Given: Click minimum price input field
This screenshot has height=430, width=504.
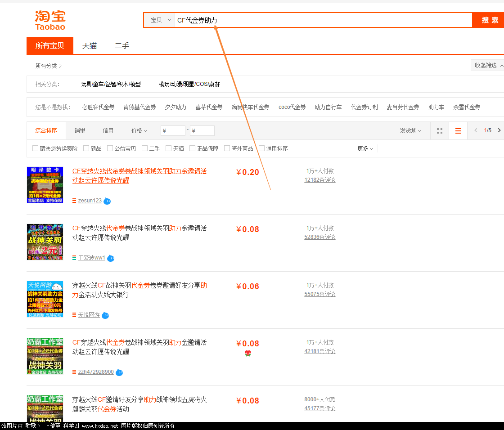Looking at the screenshot, I should (x=173, y=130).
